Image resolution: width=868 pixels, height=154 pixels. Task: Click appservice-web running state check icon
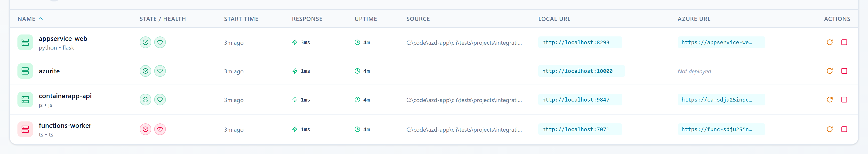point(145,42)
